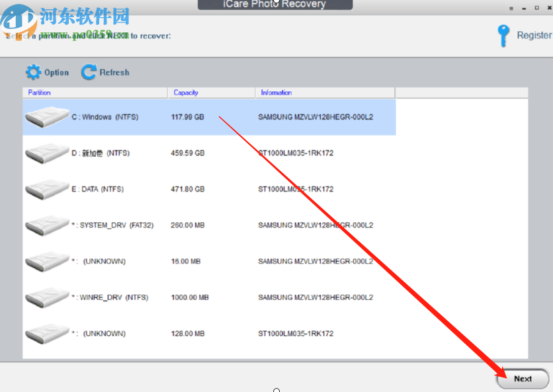
Task: Sort by the Information column header
Action: click(x=325, y=93)
